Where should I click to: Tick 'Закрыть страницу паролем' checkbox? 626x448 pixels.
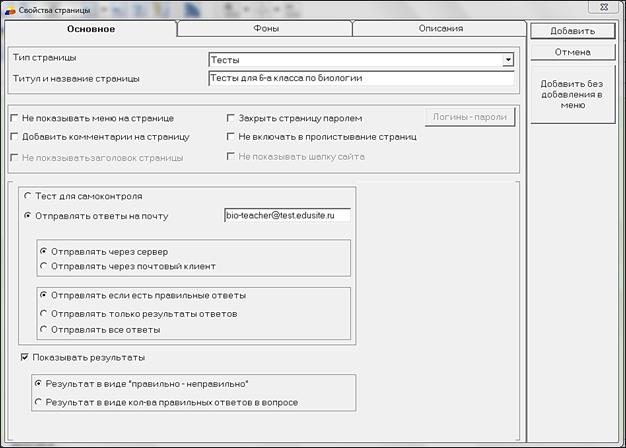[231, 118]
